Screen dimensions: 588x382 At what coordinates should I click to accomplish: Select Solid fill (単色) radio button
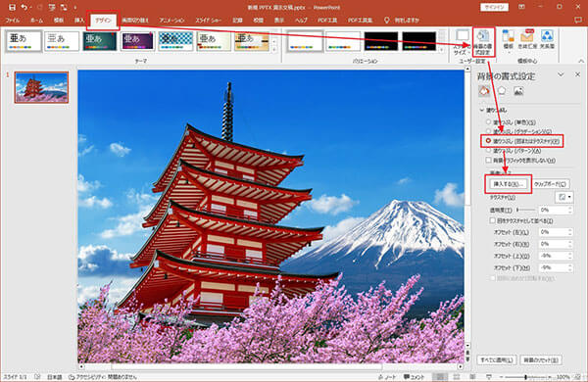[488, 122]
